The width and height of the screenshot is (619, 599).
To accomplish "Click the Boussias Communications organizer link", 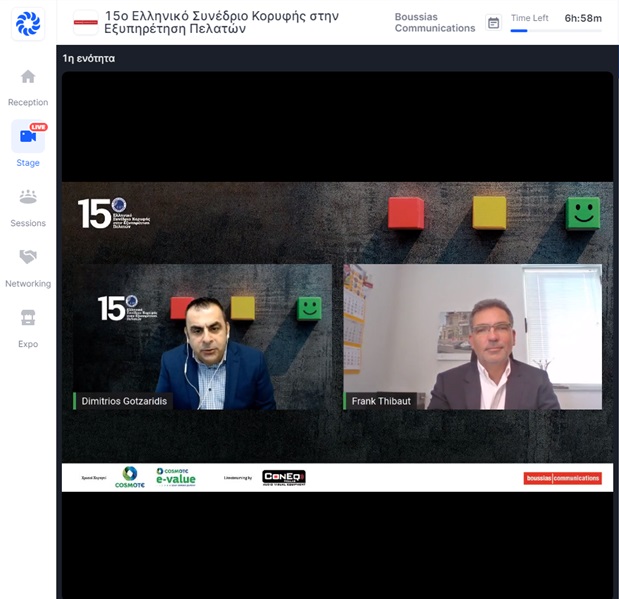I will [435, 23].
